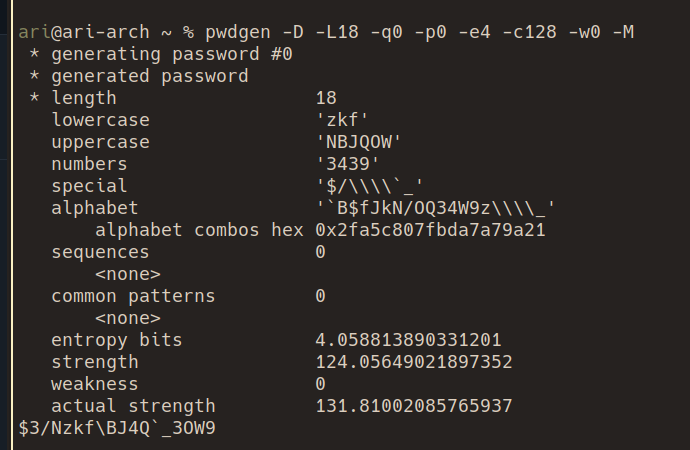Click the alphabet combos hex value

(429, 230)
